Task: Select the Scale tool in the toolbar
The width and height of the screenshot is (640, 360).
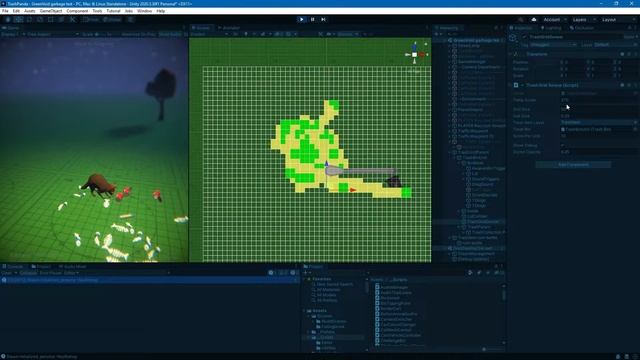Action: click(x=40, y=19)
